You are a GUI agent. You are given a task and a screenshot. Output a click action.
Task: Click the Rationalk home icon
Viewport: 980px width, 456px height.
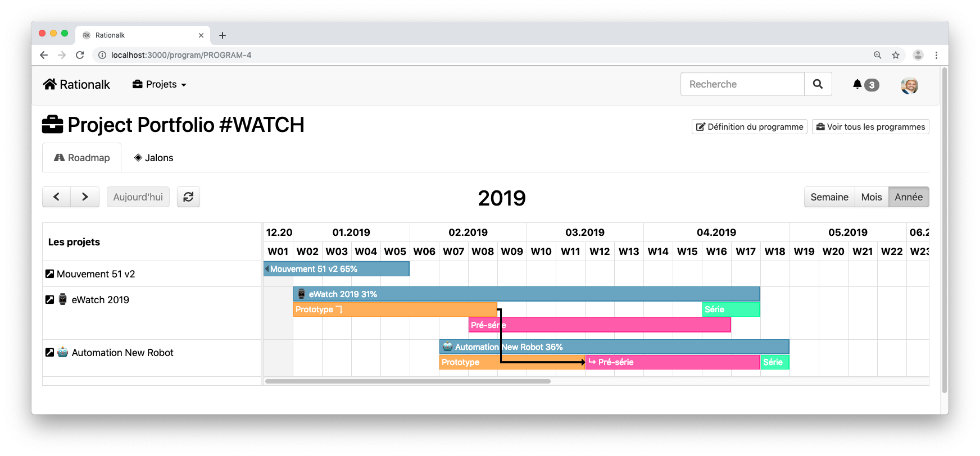click(49, 84)
